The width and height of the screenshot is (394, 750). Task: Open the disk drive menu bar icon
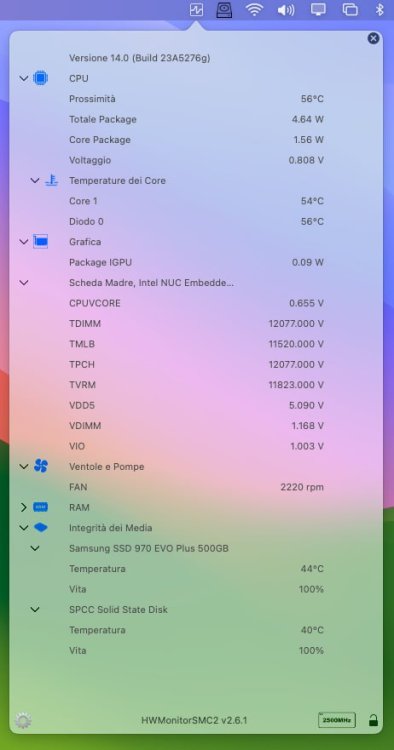pos(224,10)
